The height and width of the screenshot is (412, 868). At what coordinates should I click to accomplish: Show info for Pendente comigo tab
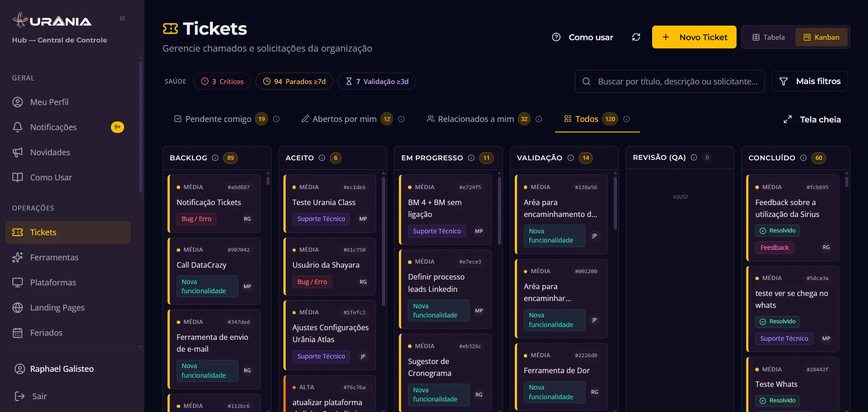(276, 119)
